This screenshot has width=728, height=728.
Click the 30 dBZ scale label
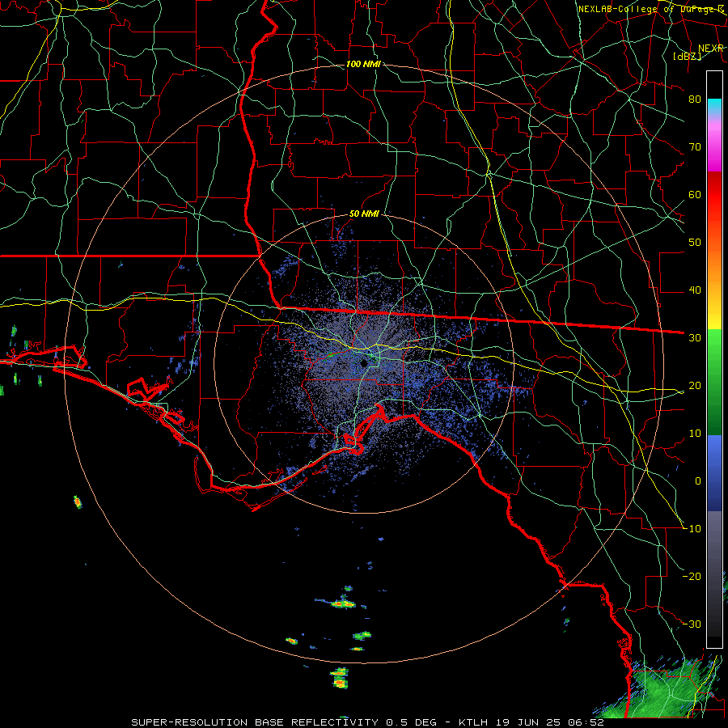click(695, 338)
